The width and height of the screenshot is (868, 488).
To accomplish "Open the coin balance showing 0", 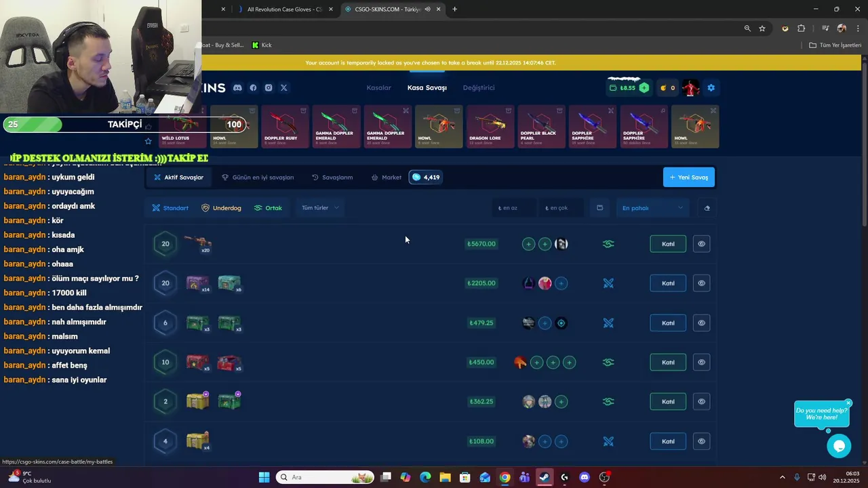I will coord(667,87).
